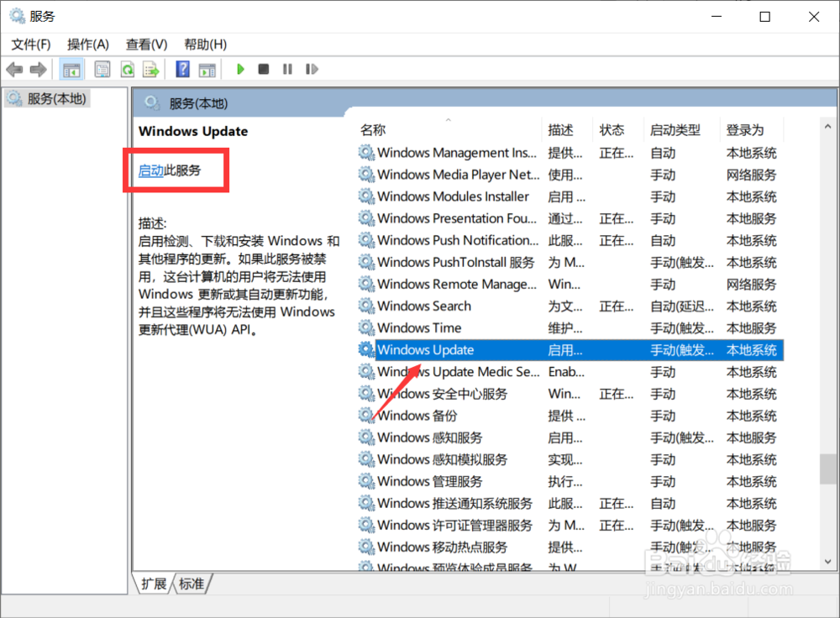Toggle the show/hide console tree icon
The image size is (840, 618).
[x=71, y=69]
